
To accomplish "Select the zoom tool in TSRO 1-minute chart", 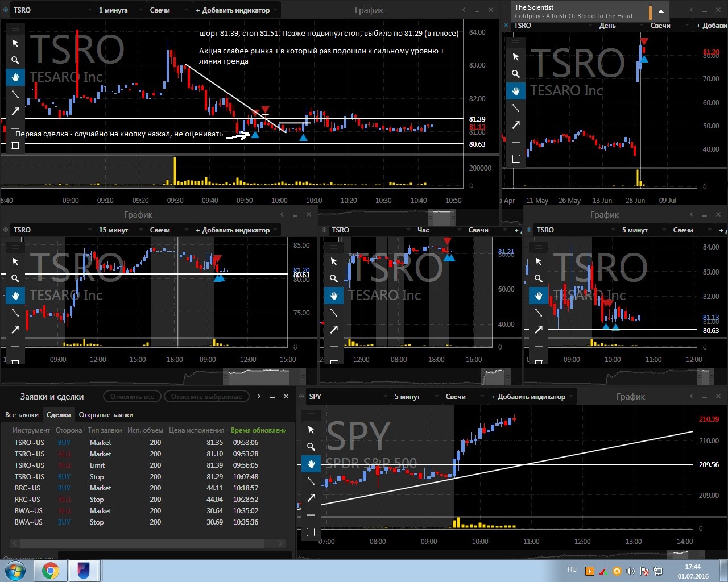I will pos(15,60).
